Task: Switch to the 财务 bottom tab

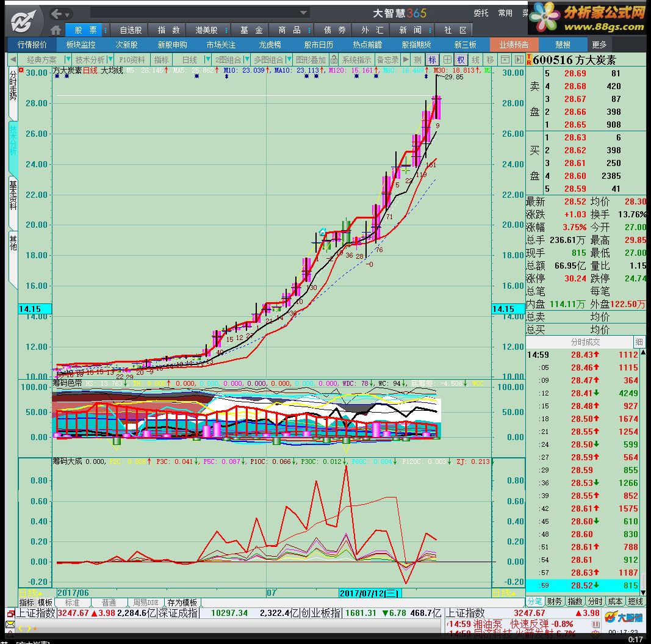Action: 554,602
